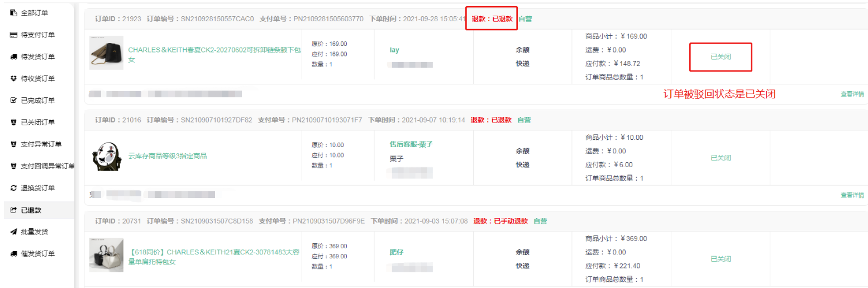Click the checkmark icon for 已完成订单
The width and height of the screenshot is (868, 288).
[13, 101]
